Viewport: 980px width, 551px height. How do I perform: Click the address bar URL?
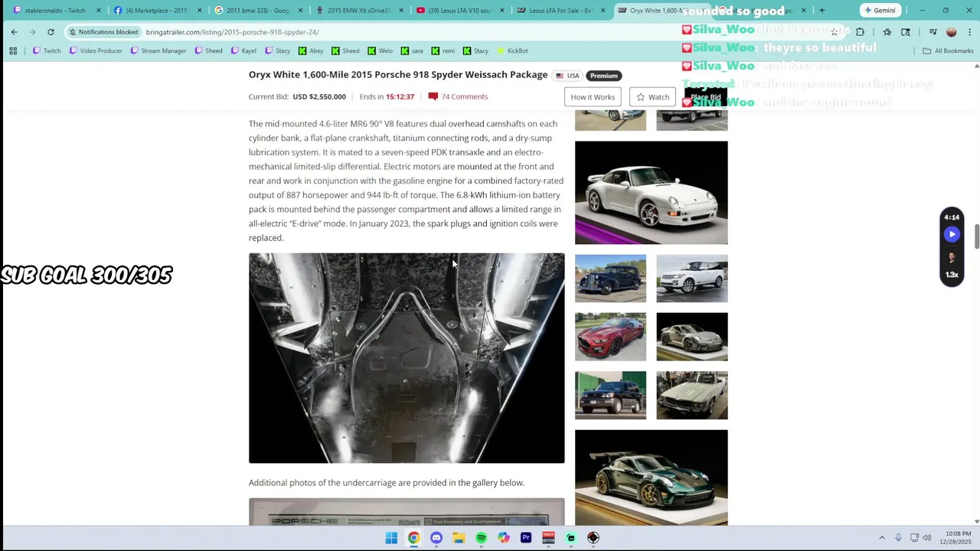233,32
